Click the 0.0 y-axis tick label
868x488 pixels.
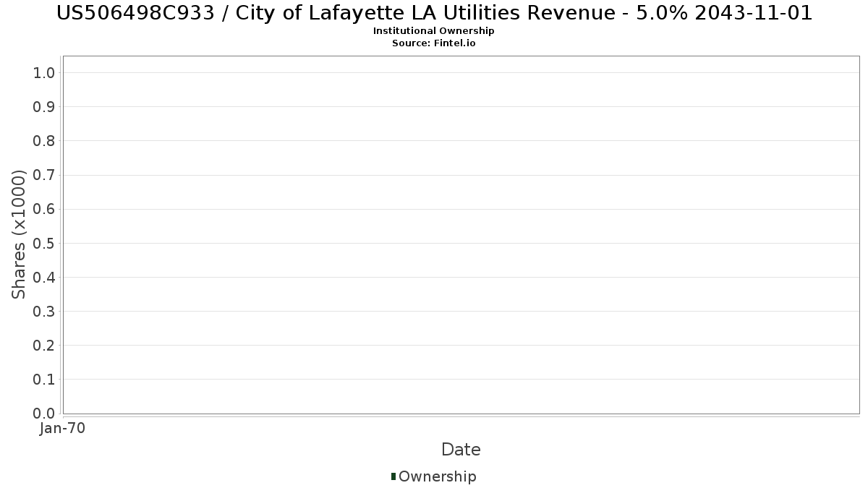coord(44,414)
